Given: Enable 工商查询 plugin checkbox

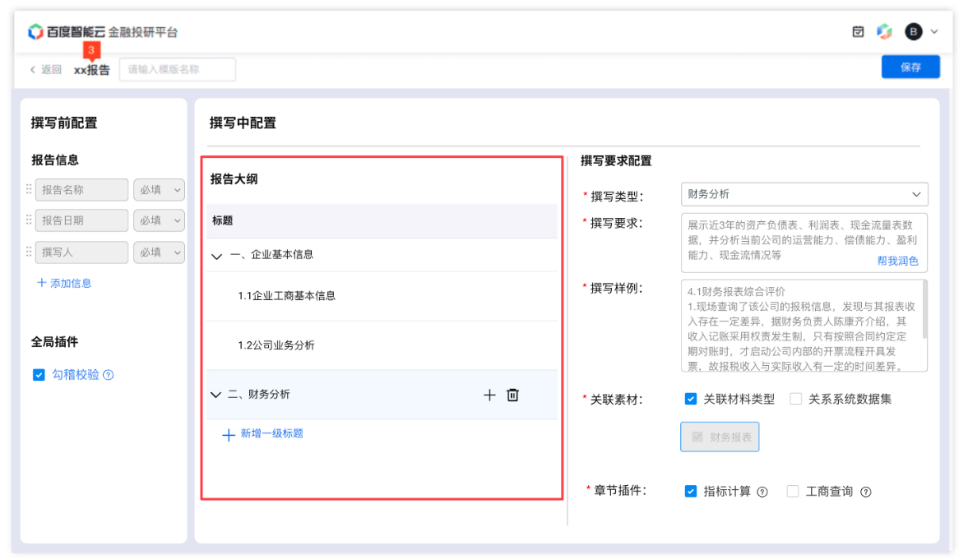Looking at the screenshot, I should coord(793,492).
